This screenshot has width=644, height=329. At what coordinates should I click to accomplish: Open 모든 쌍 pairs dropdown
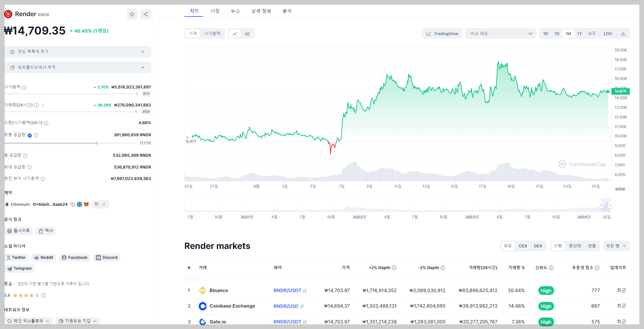coord(616,246)
